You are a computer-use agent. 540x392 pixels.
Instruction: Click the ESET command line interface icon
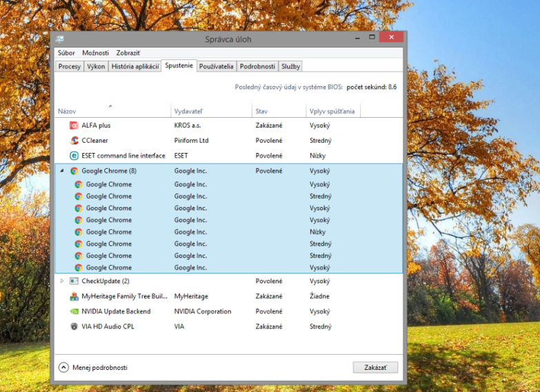[74, 156]
